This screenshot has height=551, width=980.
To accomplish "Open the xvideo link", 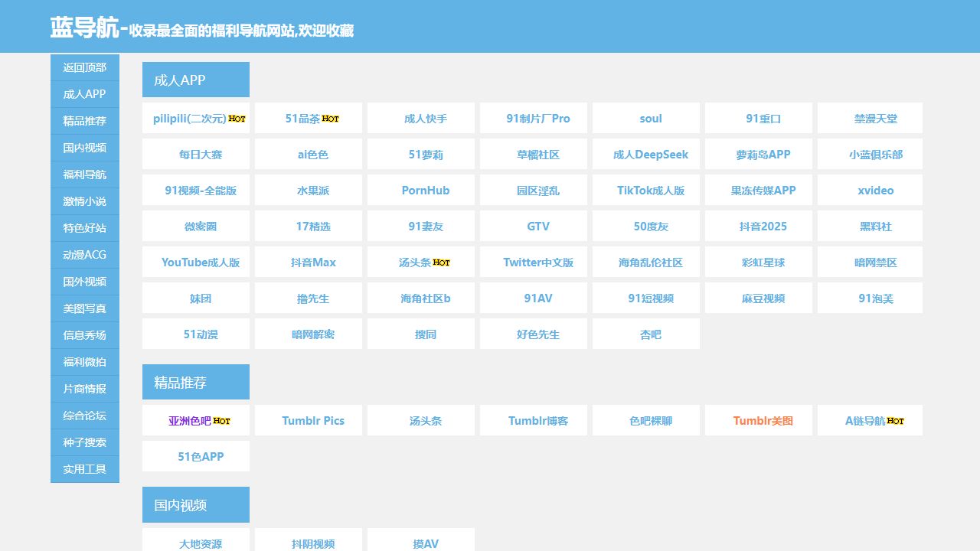I will click(876, 191).
